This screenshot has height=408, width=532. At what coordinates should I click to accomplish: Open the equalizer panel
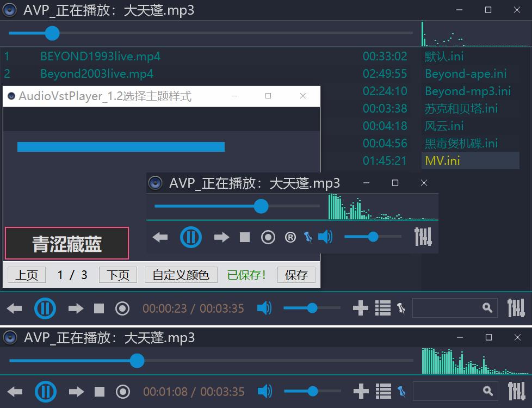click(x=516, y=308)
